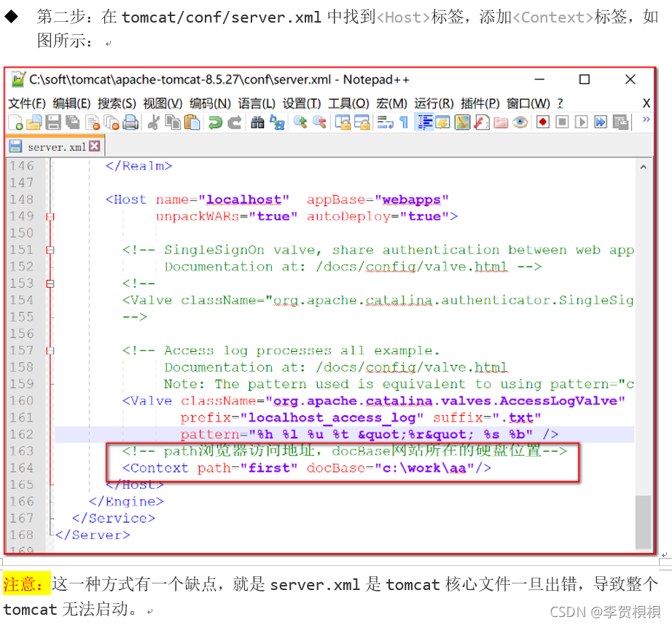Screen dimensions: 672x625
Task: Collapse the fold marker at line 153
Action: tap(50, 283)
